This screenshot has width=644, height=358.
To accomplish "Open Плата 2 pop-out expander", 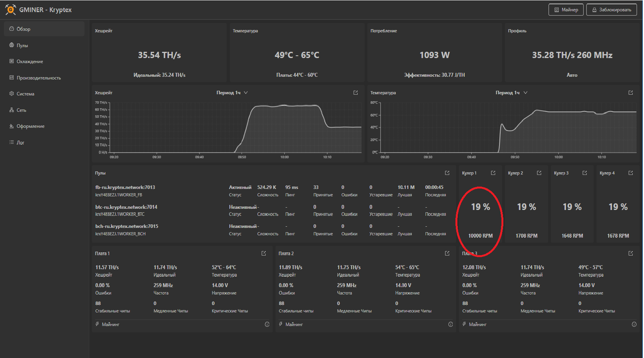I will 447,254.
